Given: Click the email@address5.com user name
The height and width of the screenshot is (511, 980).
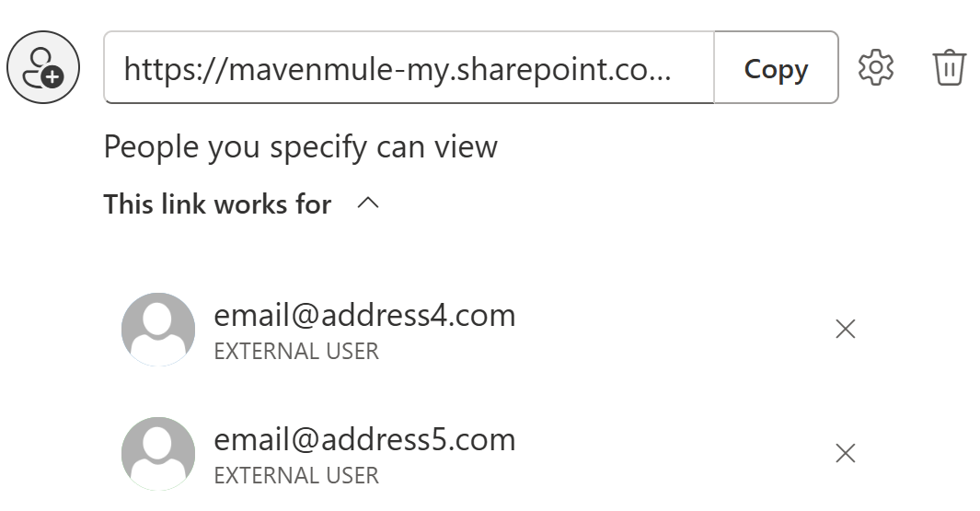Looking at the screenshot, I should pyautogui.click(x=364, y=440).
